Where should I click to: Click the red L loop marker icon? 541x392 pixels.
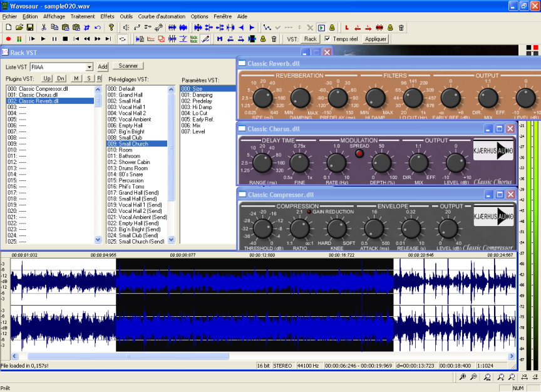(347, 28)
